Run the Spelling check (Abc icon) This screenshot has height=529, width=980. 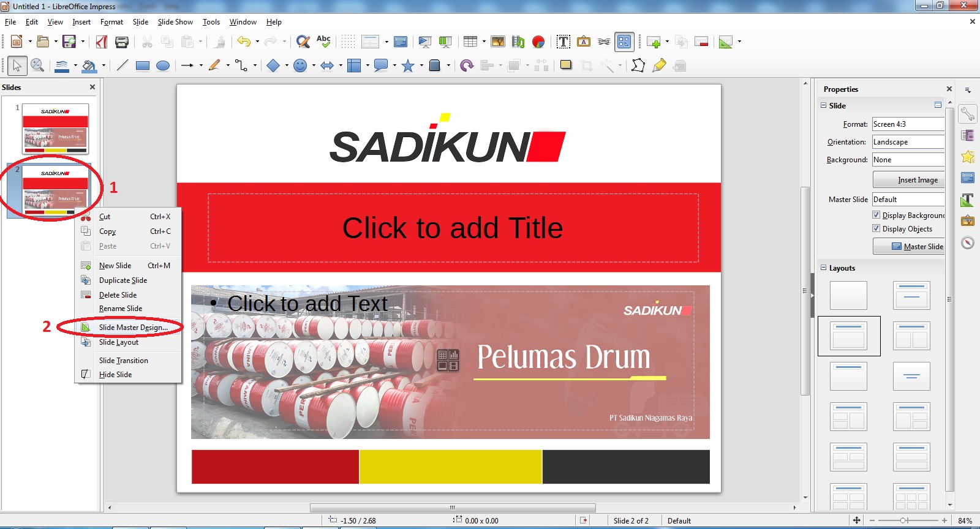click(323, 42)
